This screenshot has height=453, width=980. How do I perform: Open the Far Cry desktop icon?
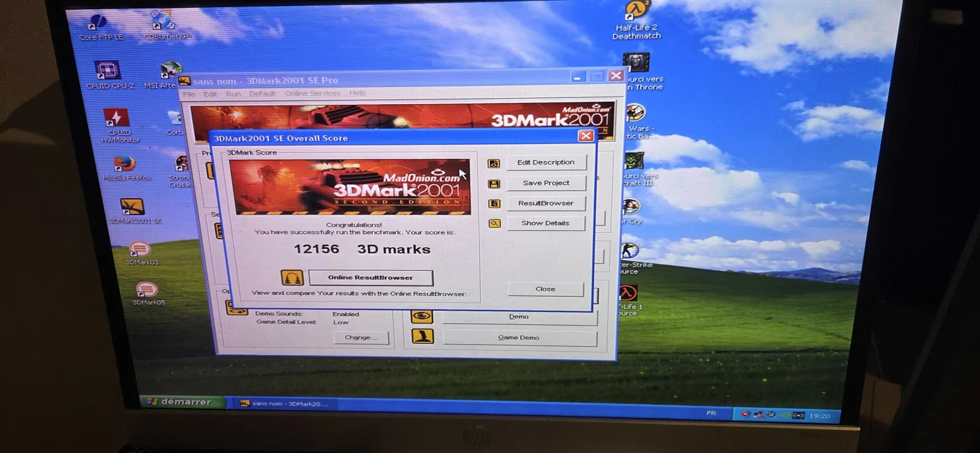pos(630,207)
